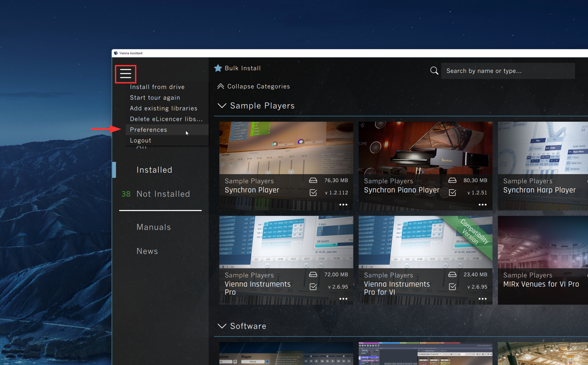Click the Sample Players heading text
The height and width of the screenshot is (365, 588).
pos(262,106)
